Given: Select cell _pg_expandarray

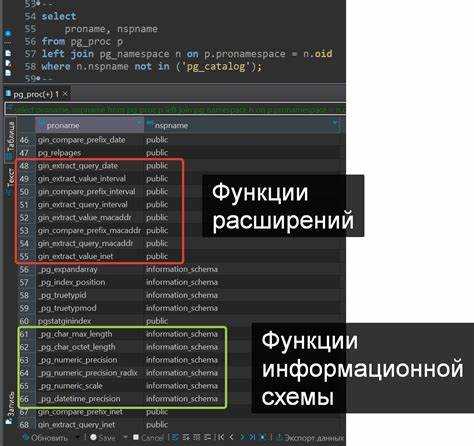Looking at the screenshot, I should [x=67, y=269].
